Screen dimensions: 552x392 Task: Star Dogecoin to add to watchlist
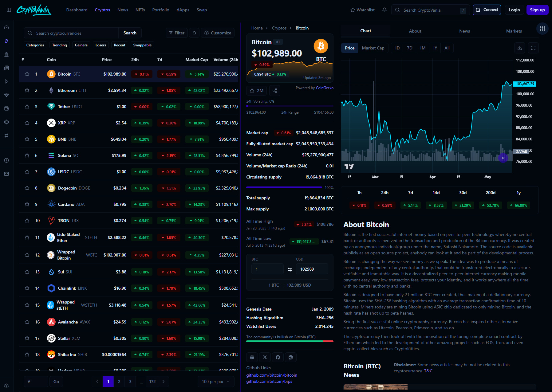[27, 188]
